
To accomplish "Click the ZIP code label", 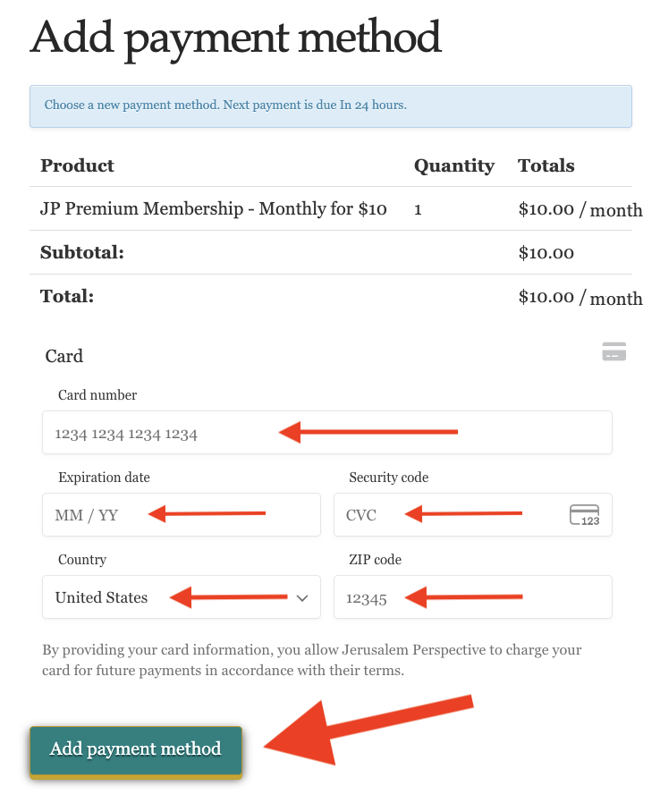I will point(375,560).
